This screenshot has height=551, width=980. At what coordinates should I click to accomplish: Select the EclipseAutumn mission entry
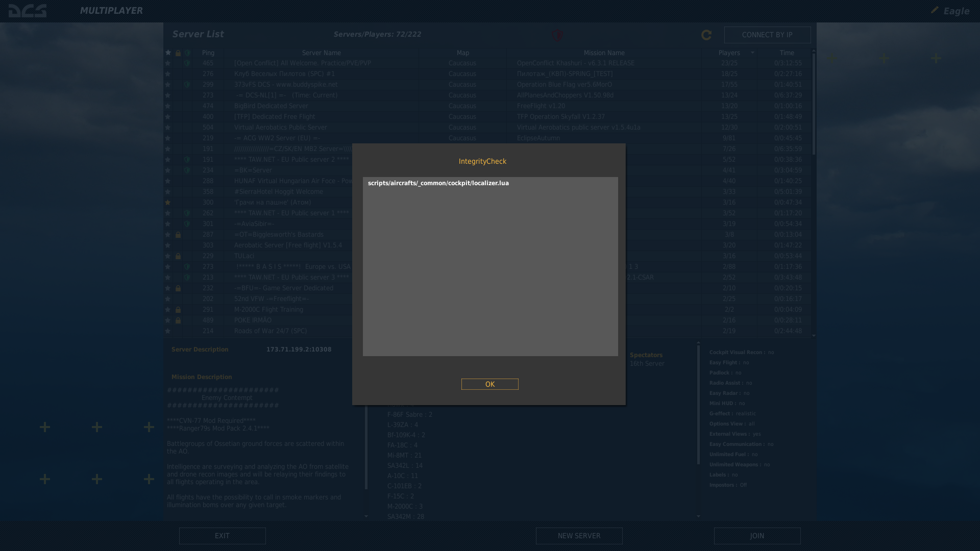(538, 138)
